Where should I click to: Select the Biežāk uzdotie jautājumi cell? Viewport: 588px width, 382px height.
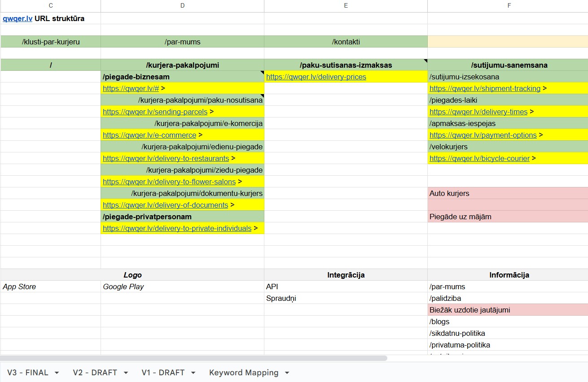click(x=507, y=310)
